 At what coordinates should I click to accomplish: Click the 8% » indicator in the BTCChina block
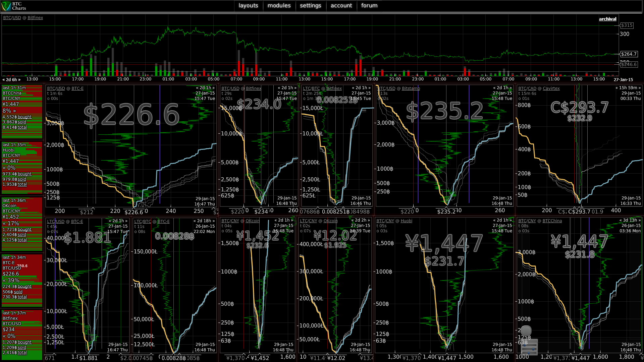(x=9, y=111)
